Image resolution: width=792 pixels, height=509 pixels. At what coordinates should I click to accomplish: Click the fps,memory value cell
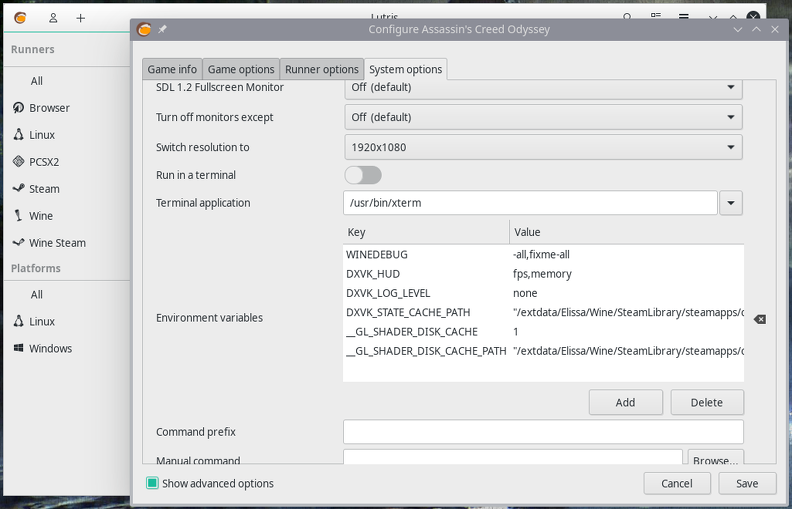[542, 274]
